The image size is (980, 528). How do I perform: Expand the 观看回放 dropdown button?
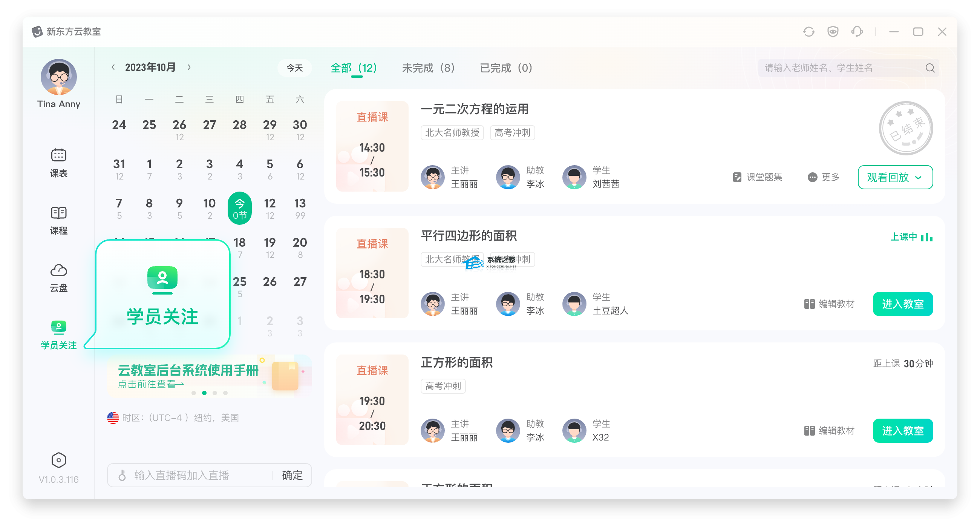coord(895,177)
